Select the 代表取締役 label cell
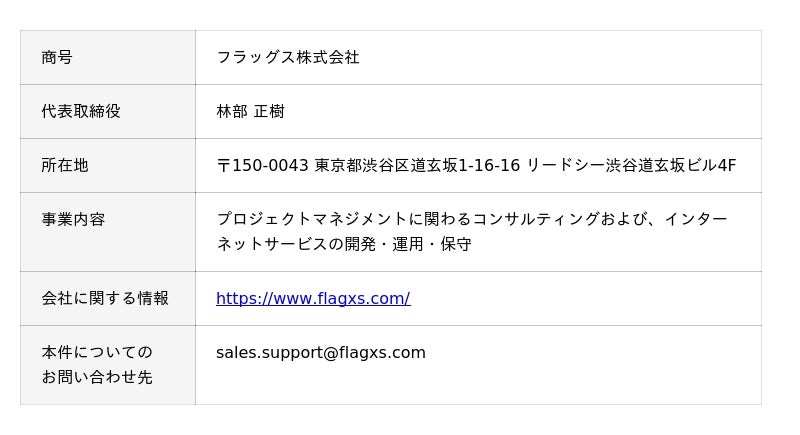Screen dimensions: 800x435 pos(108,112)
